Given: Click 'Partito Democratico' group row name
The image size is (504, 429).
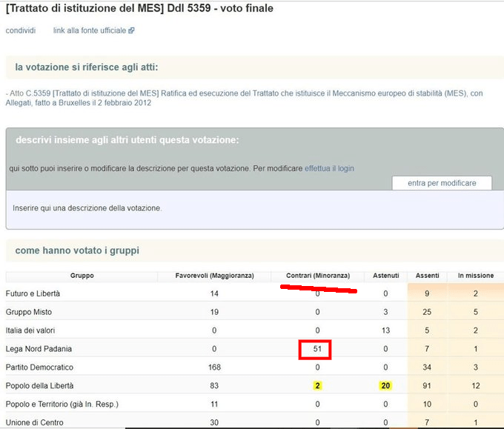Looking at the screenshot, I should click(x=39, y=367).
